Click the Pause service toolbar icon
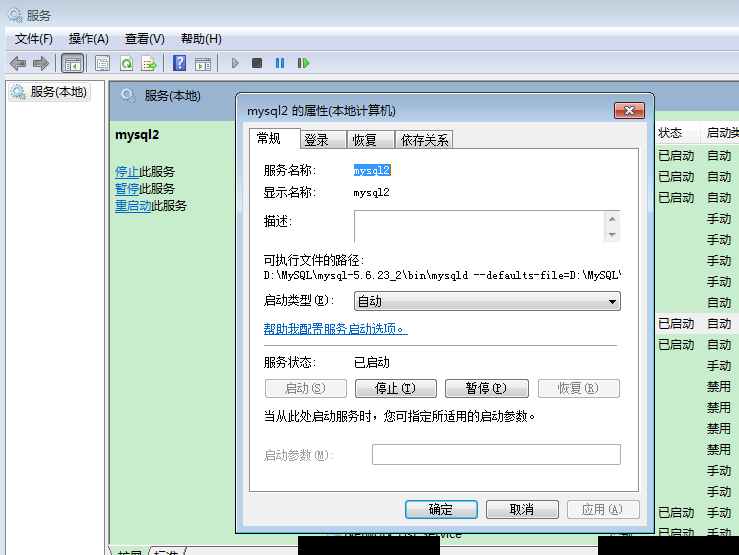 pos(280,63)
